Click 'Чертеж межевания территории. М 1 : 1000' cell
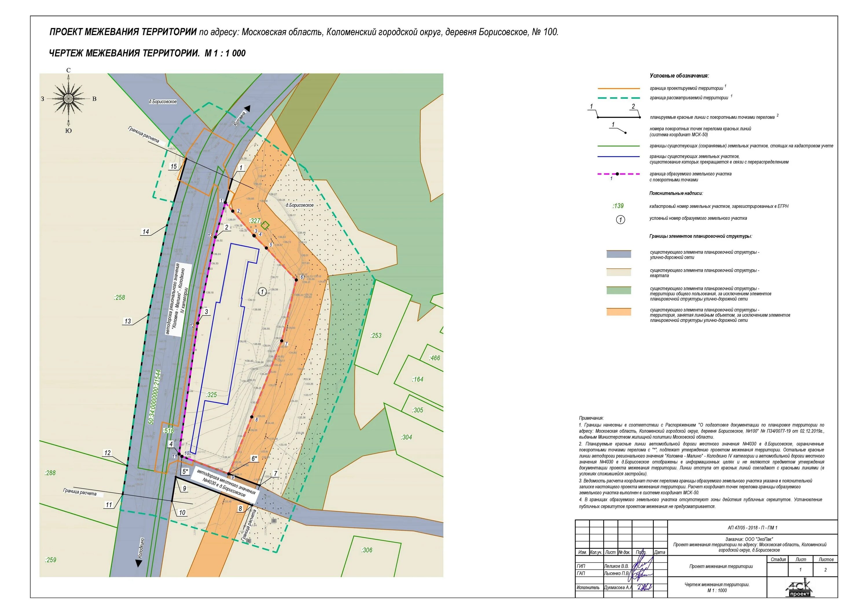Screen dimensions: 868x614 (718, 588)
